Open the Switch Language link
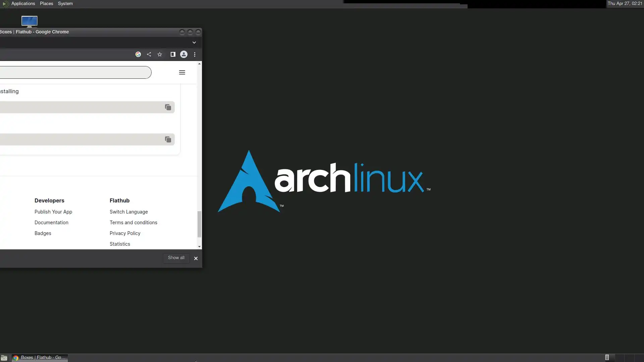Image resolution: width=644 pixels, height=362 pixels. (128, 212)
